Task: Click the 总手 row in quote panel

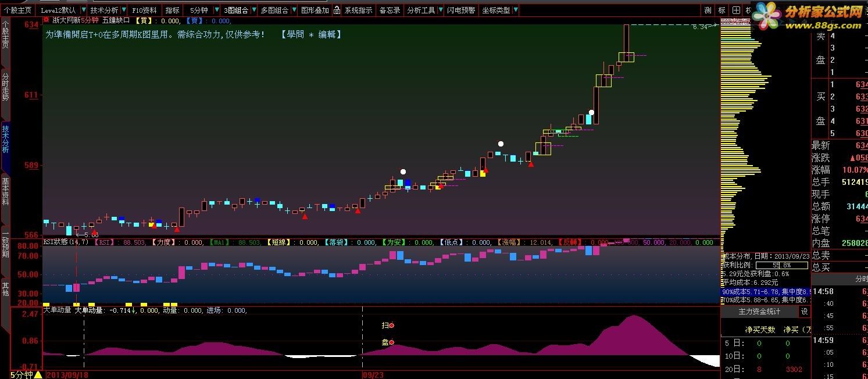Action: click(840, 182)
